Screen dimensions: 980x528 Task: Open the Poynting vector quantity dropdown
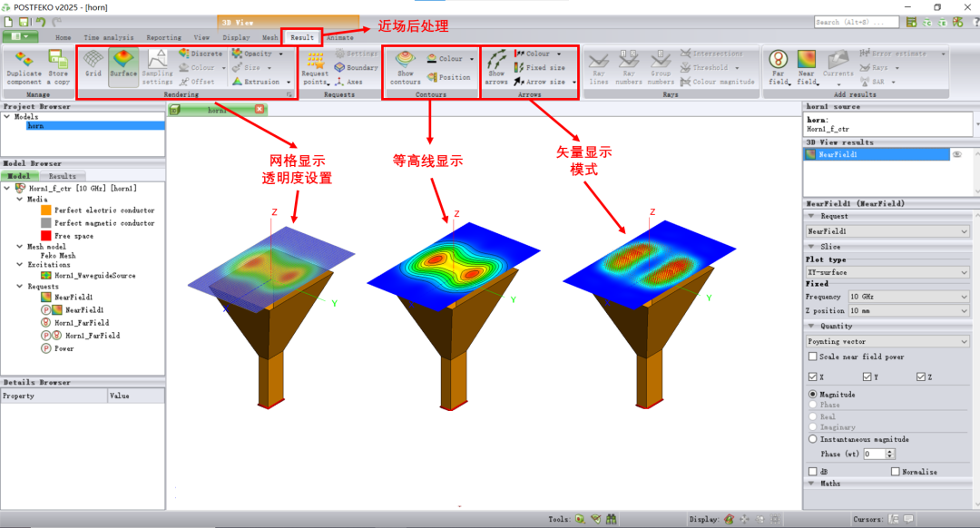(x=887, y=342)
